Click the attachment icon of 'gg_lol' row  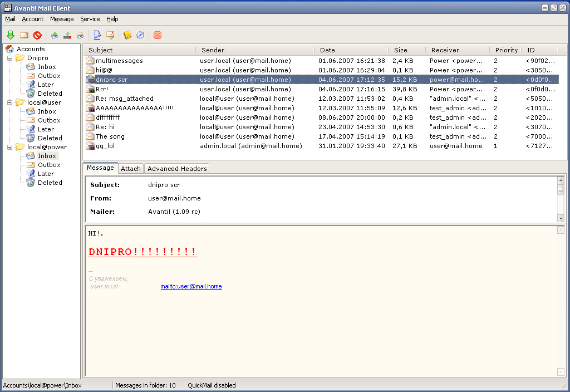pos(90,146)
